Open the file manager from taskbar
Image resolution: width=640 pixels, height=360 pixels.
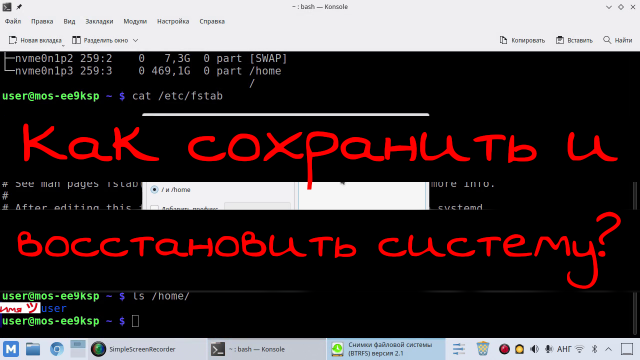pyautogui.click(x=33, y=349)
